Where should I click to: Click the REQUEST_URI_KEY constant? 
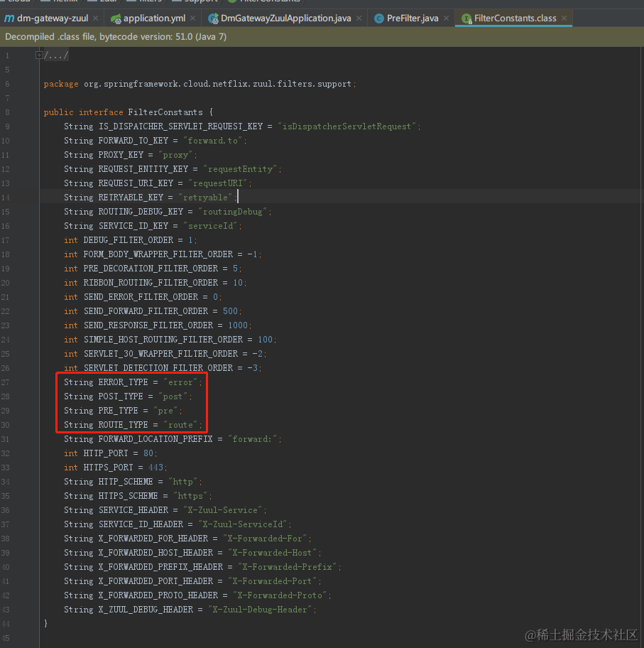coord(136,183)
